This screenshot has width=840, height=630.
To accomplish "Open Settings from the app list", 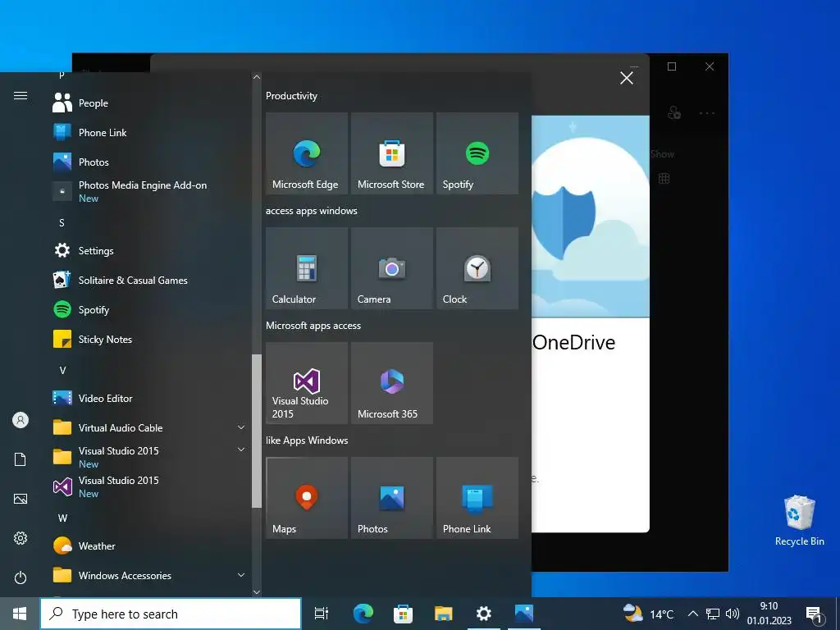I will click(x=149, y=251).
